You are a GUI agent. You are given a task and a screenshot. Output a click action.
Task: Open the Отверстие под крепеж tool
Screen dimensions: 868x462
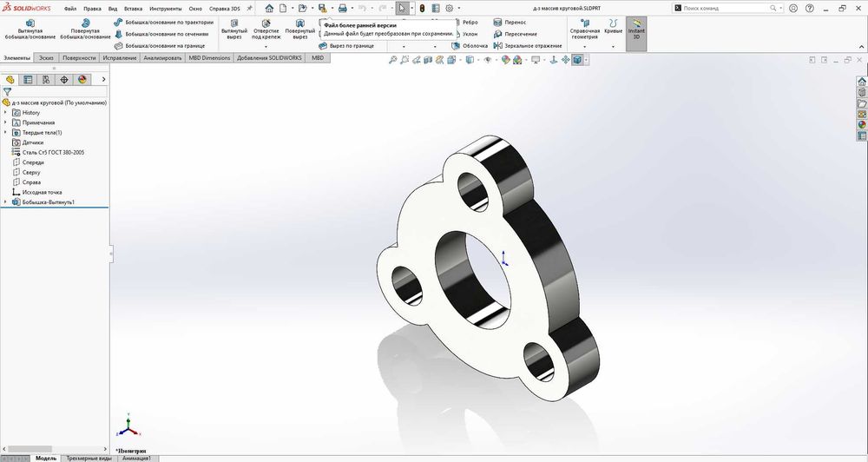pos(266,30)
